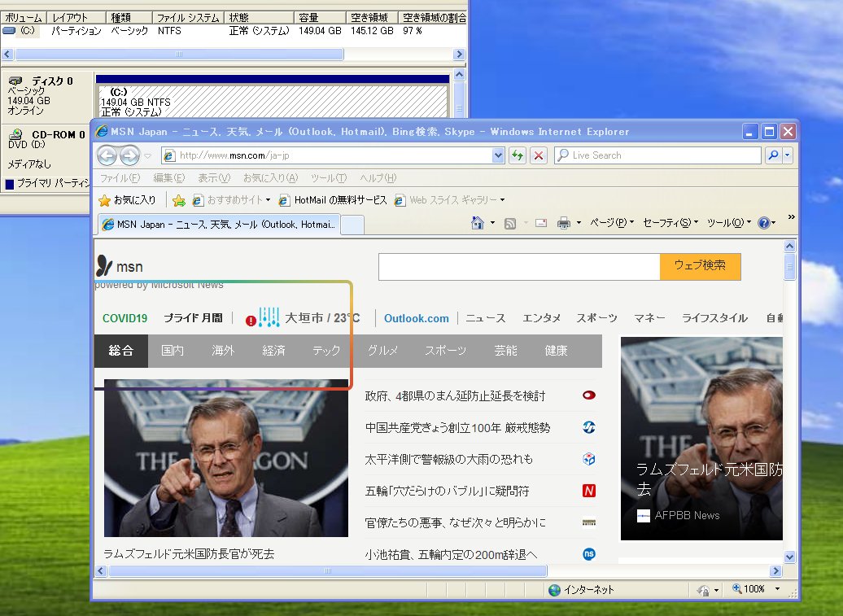
Task: Open the エンタメ navigation link
Action: pyautogui.click(x=541, y=318)
